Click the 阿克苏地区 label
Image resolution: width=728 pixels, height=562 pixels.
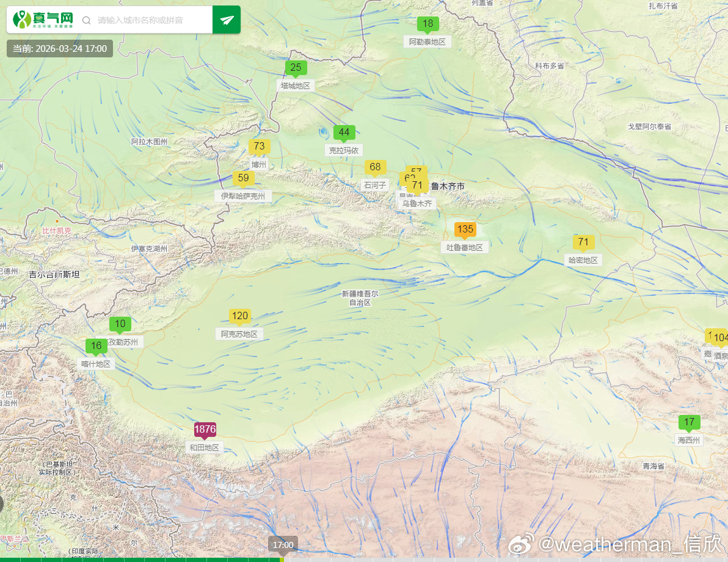click(239, 334)
